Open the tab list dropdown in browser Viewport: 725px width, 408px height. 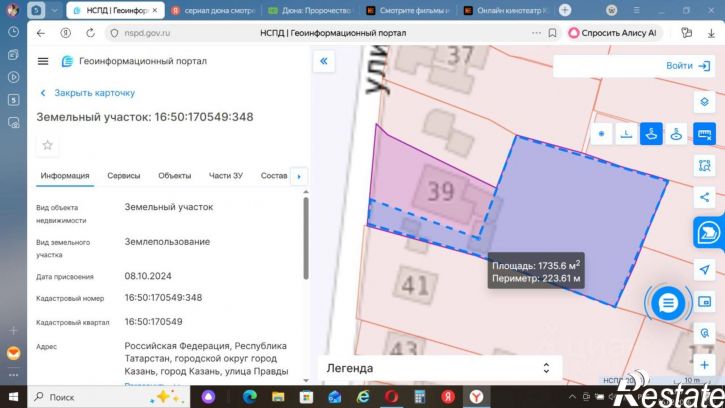55,10
